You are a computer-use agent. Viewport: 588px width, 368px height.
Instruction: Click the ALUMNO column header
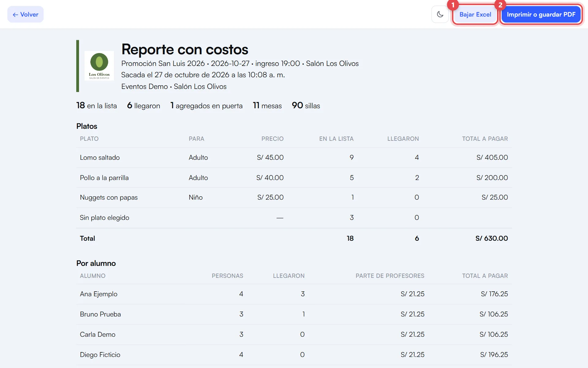pyautogui.click(x=92, y=276)
